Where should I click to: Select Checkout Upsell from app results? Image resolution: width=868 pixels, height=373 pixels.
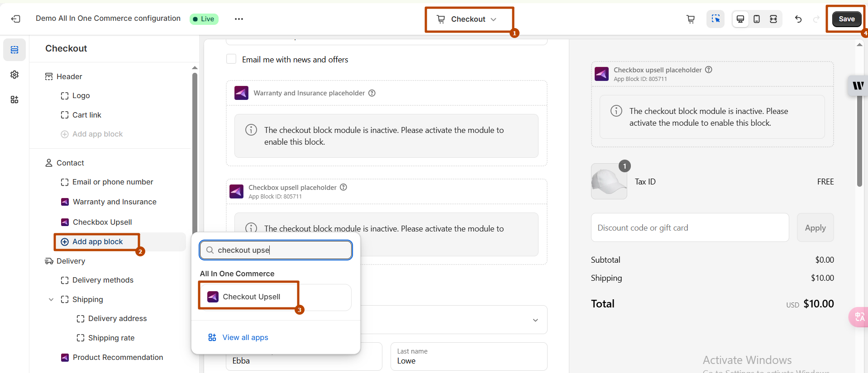251,297
